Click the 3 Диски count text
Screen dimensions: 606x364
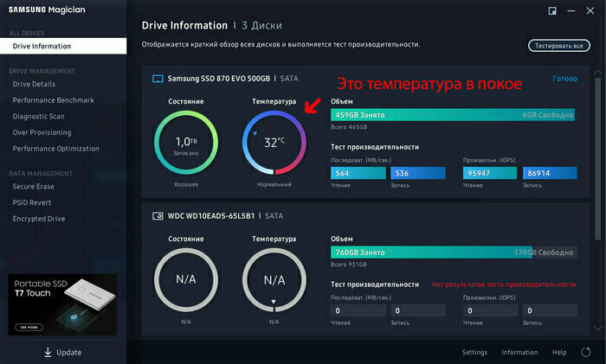pos(262,25)
